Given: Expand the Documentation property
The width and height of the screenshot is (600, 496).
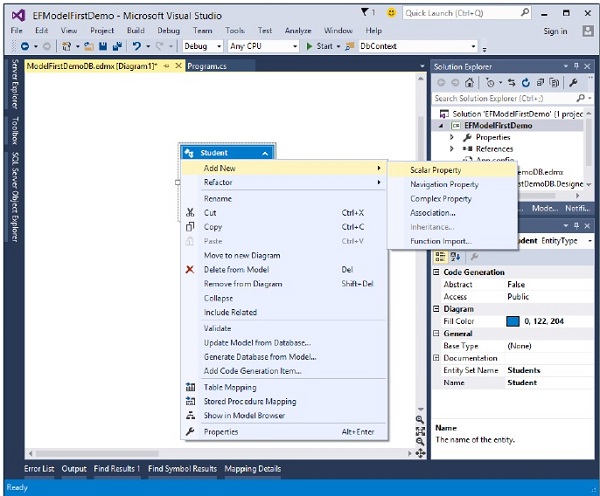Looking at the screenshot, I should coord(436,358).
